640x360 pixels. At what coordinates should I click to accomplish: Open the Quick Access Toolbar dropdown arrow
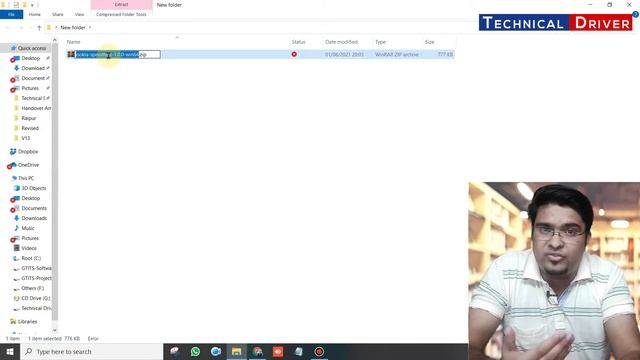click(x=32, y=5)
